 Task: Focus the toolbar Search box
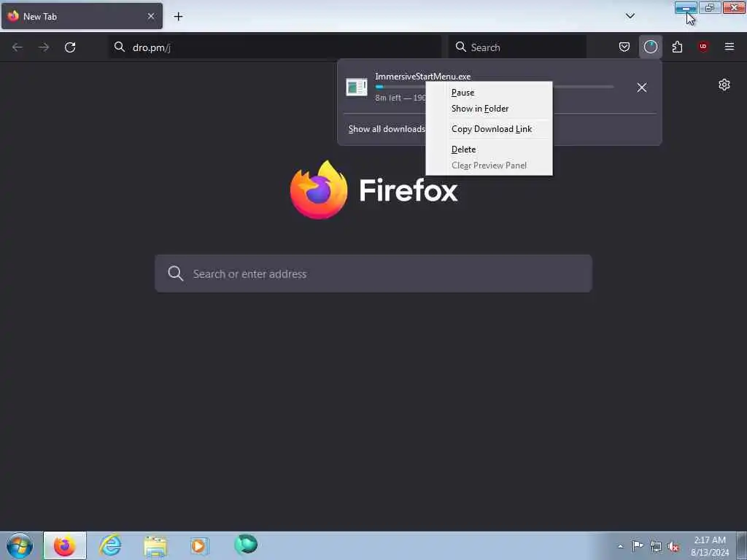pyautogui.click(x=517, y=47)
